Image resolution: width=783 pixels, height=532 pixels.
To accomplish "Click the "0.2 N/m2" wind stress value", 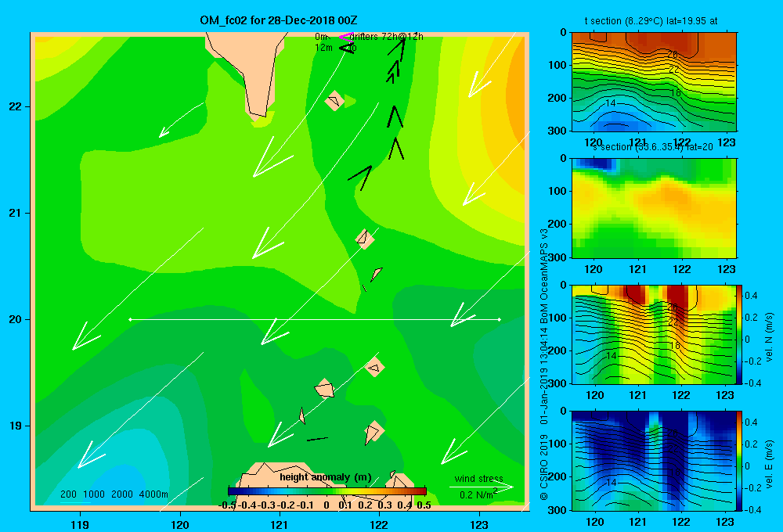I will 478,494.
